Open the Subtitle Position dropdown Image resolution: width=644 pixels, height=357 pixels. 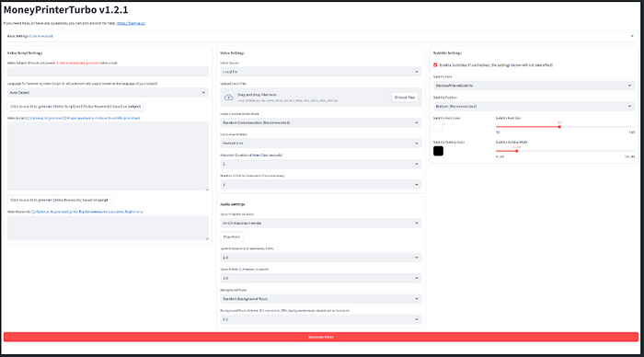click(534, 106)
